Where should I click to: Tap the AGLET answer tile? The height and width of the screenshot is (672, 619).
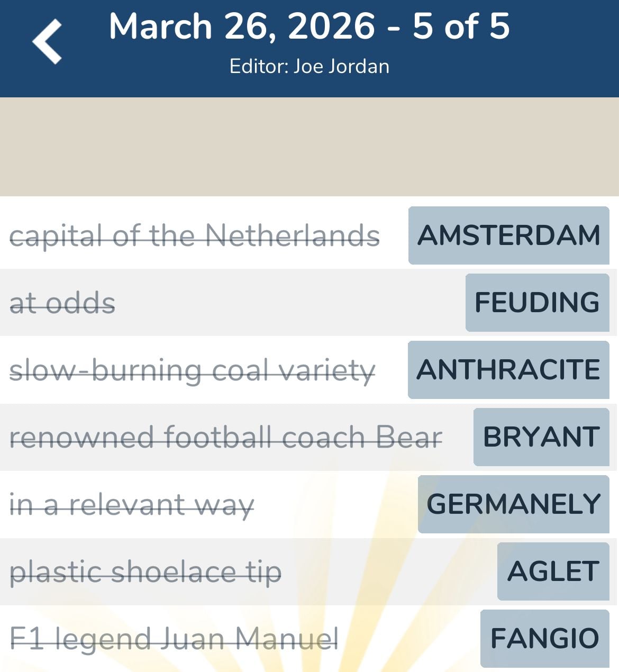click(x=553, y=571)
